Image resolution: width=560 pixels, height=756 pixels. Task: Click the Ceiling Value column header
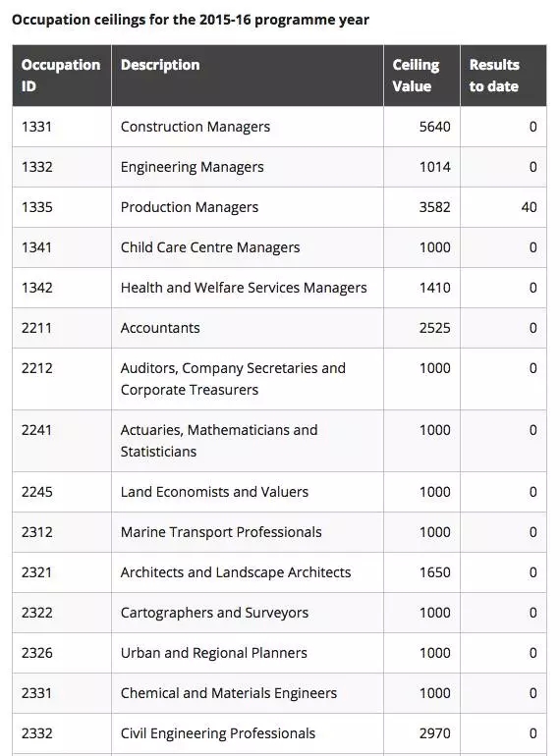pos(421,76)
